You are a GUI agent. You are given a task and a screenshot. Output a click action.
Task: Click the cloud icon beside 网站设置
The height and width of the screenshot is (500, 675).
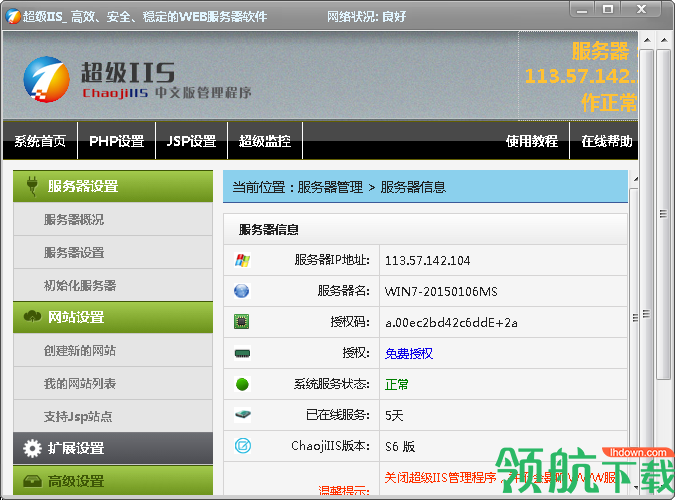click(x=32, y=317)
